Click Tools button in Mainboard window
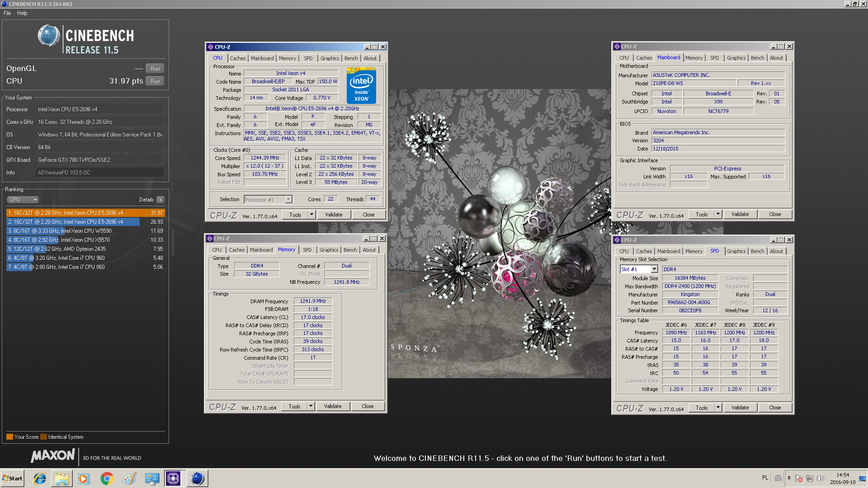Image resolution: width=868 pixels, height=488 pixels. click(702, 214)
